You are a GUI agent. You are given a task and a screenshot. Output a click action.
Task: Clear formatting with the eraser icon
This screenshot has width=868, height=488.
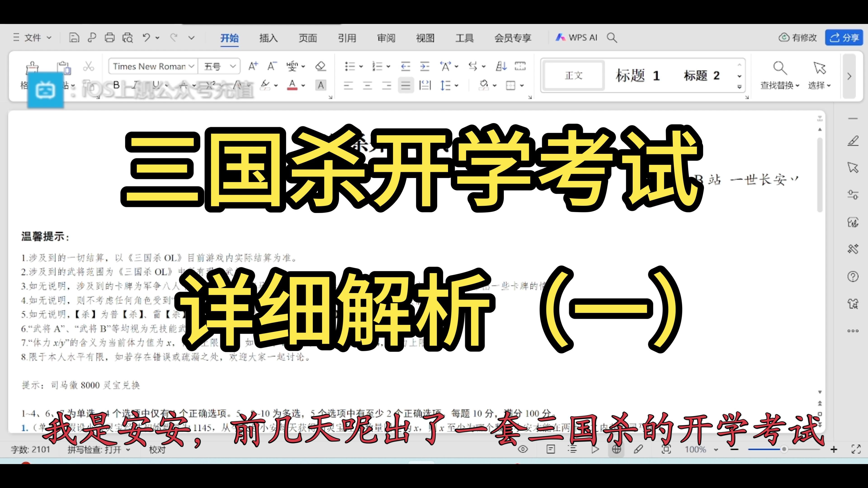click(x=321, y=66)
